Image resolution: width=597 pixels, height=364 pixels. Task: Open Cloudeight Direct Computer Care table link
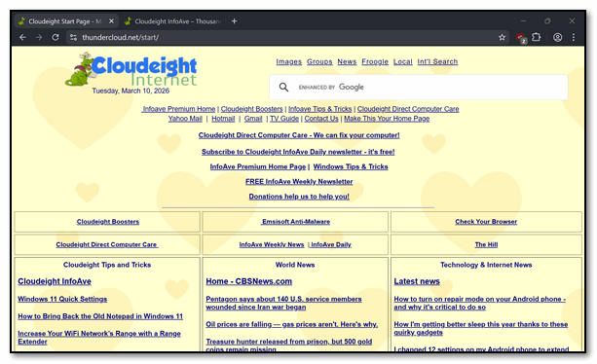[x=106, y=244]
